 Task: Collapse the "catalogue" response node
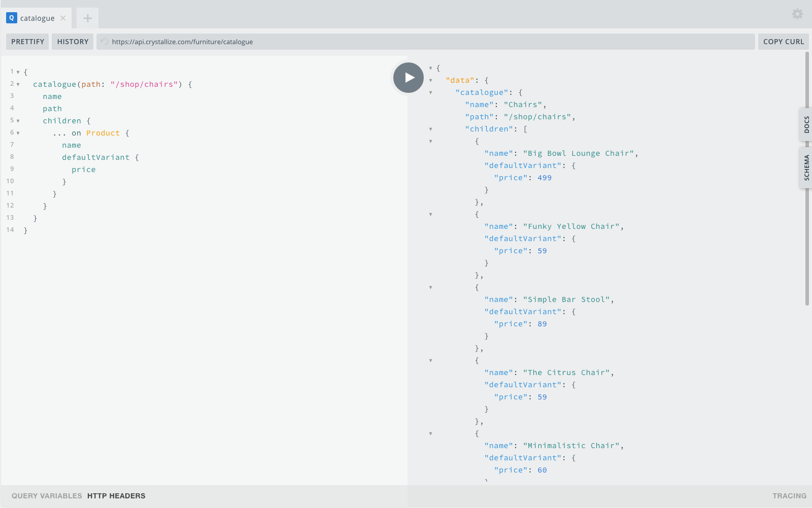pyautogui.click(x=431, y=92)
